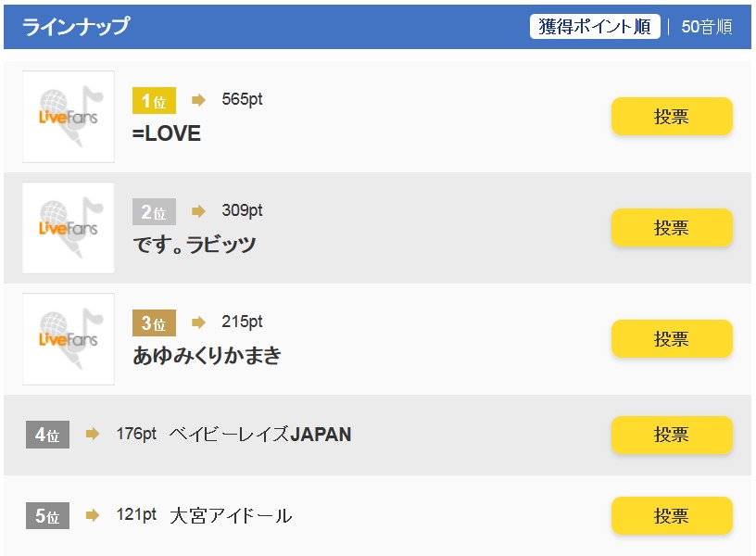Image resolution: width=756 pixels, height=556 pixels.
Task: Click arrow icon next to 565pt
Action: [198, 100]
